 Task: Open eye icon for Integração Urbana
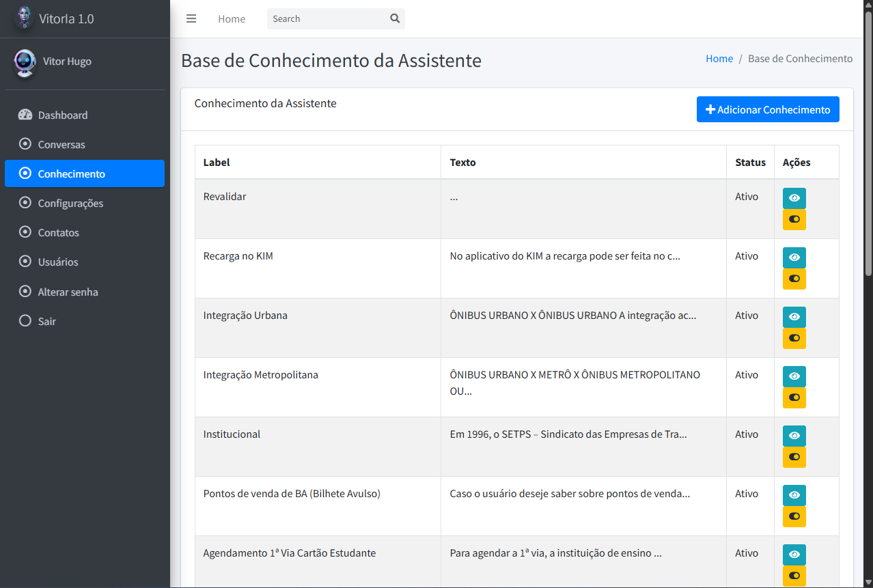tap(794, 317)
